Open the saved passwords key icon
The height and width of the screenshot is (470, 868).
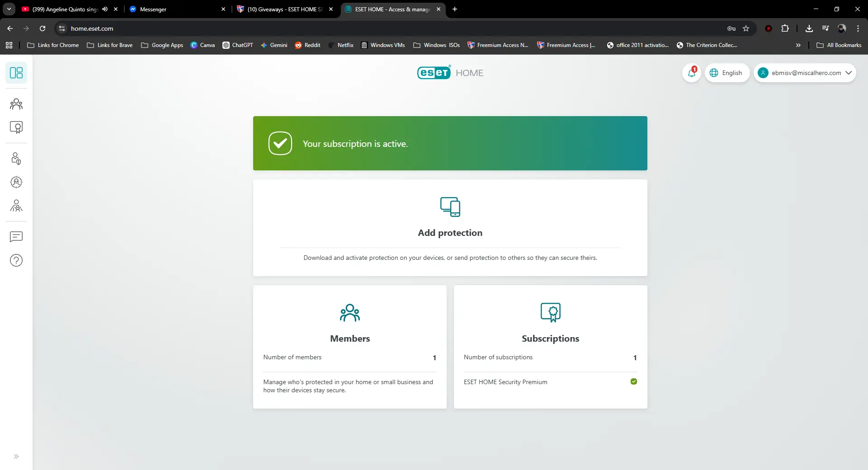point(731,28)
